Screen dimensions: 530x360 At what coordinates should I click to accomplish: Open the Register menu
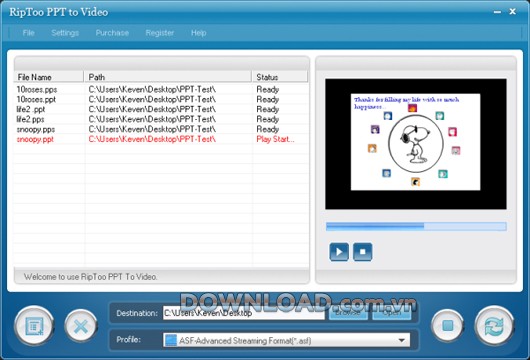point(160,33)
